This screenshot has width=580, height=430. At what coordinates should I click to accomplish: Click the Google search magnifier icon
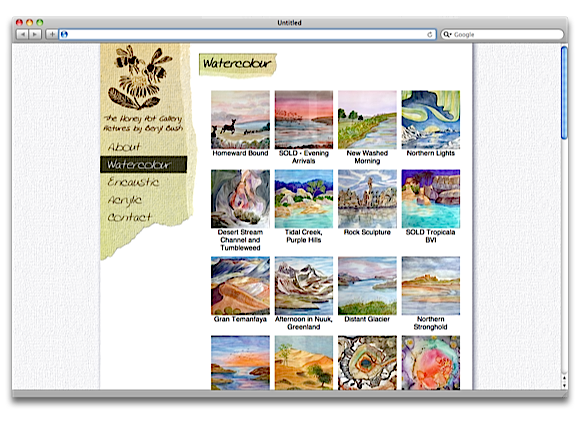pos(446,34)
